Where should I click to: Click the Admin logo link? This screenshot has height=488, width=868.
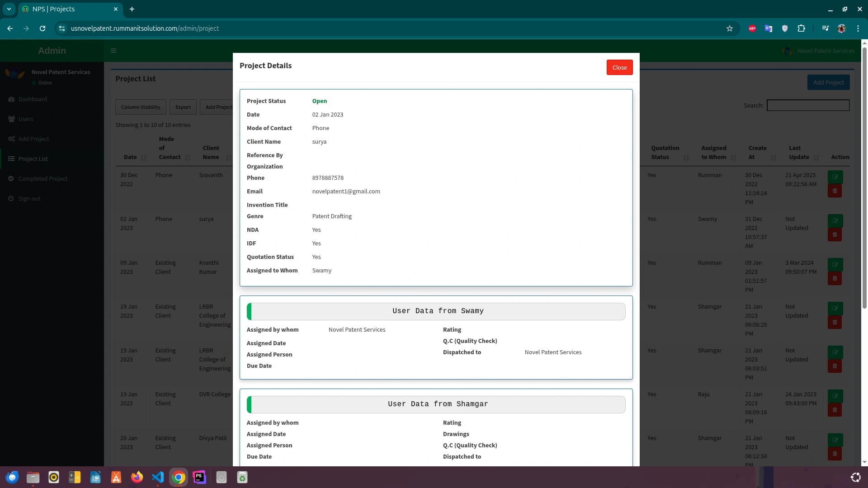(x=52, y=51)
